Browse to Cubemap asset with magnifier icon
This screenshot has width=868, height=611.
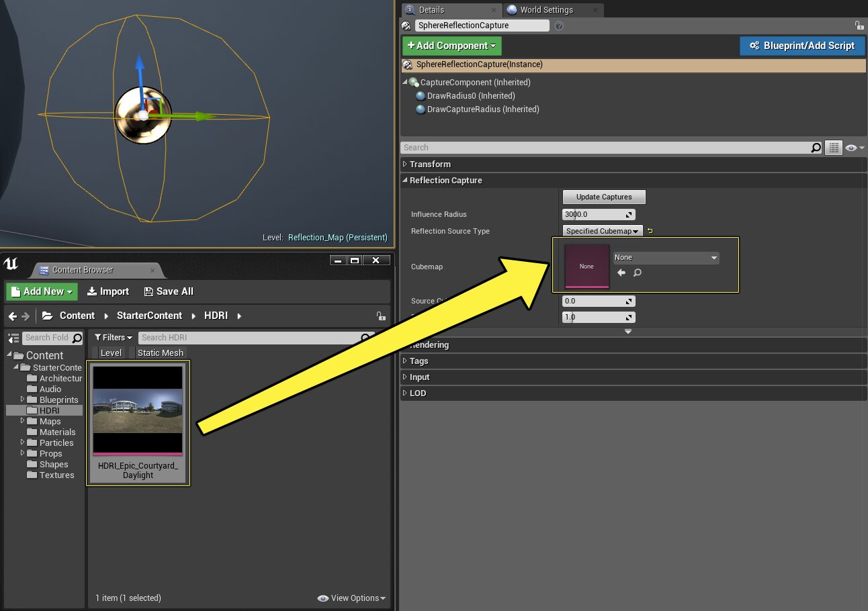tap(638, 273)
